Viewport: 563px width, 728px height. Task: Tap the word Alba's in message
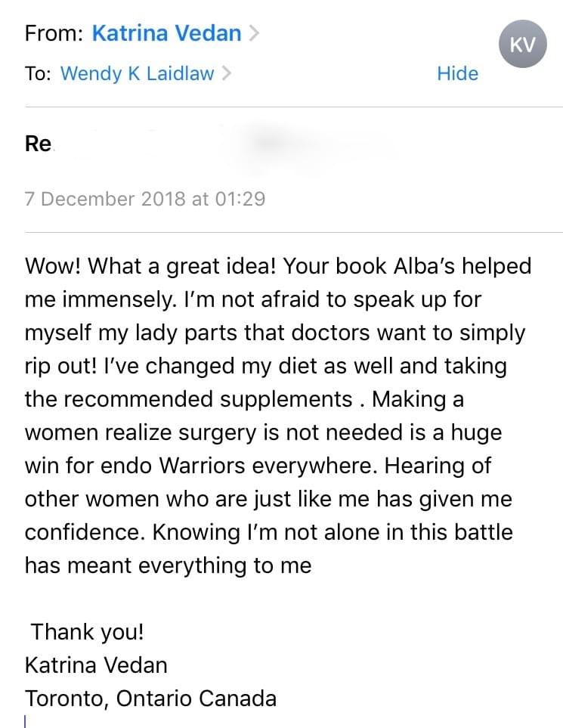click(x=424, y=266)
